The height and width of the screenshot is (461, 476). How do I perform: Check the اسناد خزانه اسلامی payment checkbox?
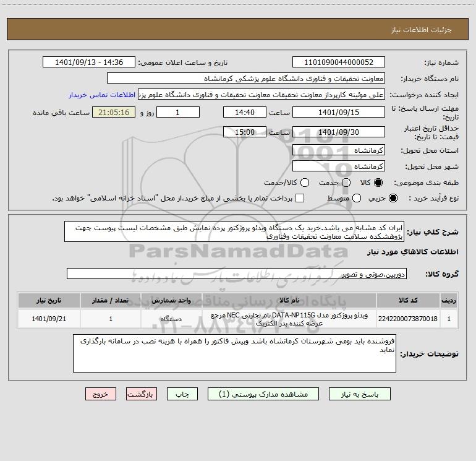coord(300,198)
